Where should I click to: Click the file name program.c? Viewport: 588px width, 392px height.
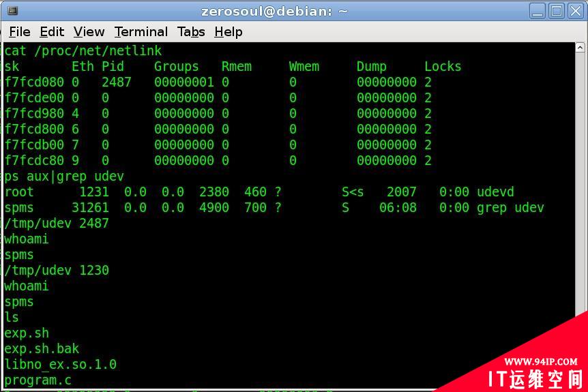(38, 380)
